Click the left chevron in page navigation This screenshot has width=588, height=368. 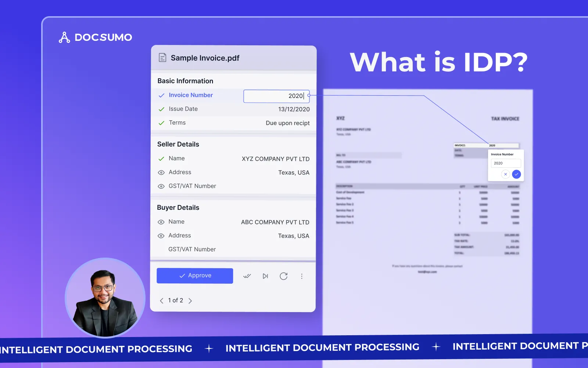(x=162, y=300)
